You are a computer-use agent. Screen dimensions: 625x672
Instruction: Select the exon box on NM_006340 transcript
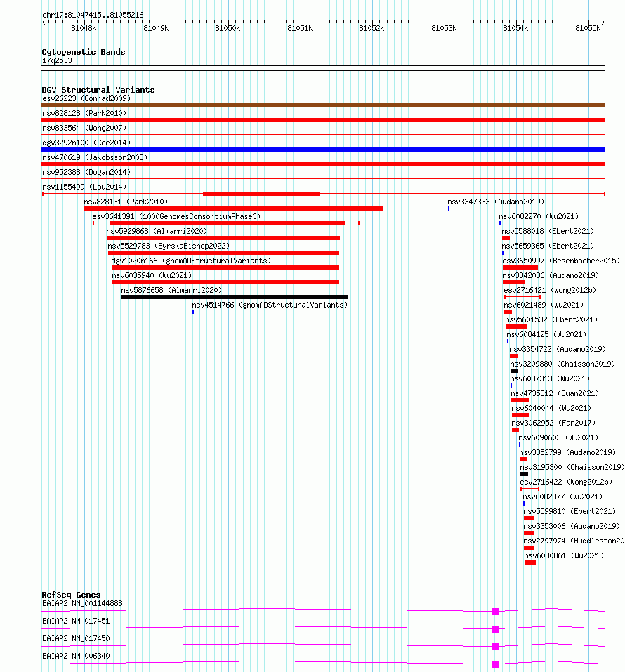496,664
